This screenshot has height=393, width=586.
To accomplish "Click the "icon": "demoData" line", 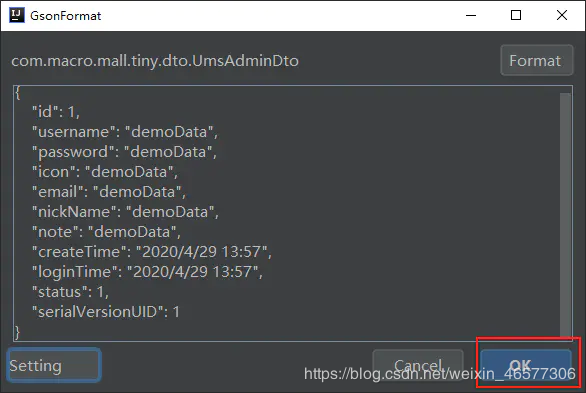I will pos(105,172).
